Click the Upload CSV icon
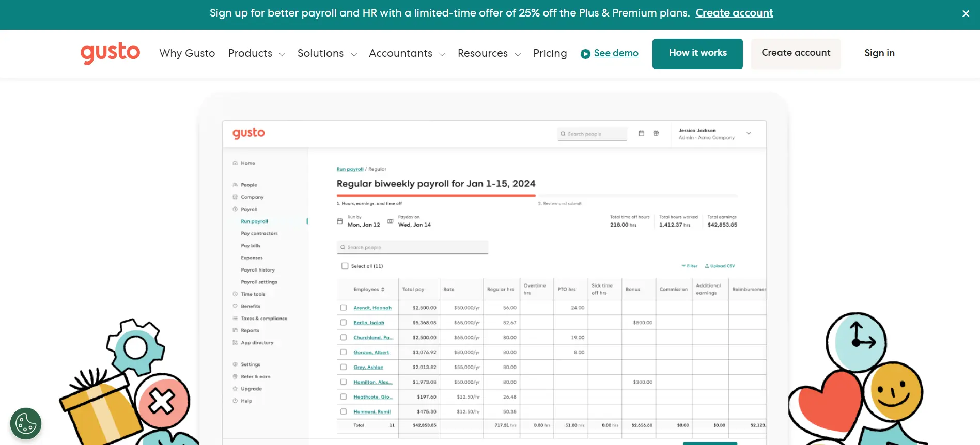 [x=707, y=266]
